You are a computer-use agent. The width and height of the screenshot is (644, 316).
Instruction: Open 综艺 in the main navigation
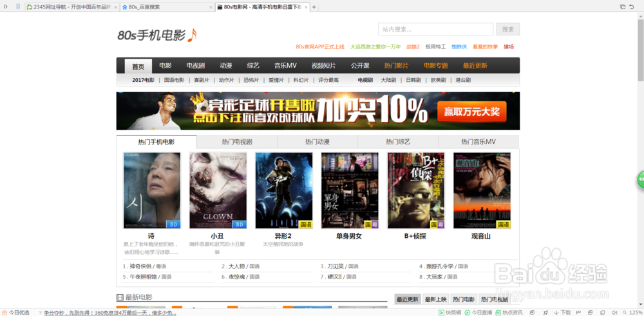[x=253, y=66]
